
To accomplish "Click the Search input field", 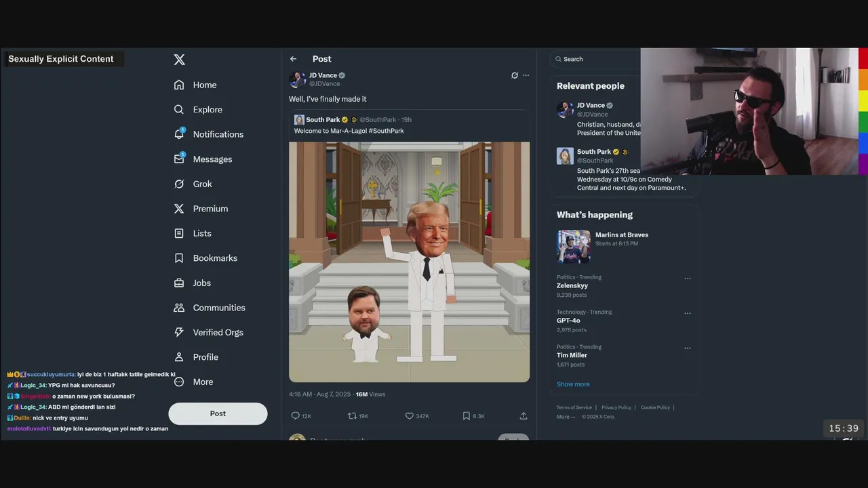I will coord(595,59).
